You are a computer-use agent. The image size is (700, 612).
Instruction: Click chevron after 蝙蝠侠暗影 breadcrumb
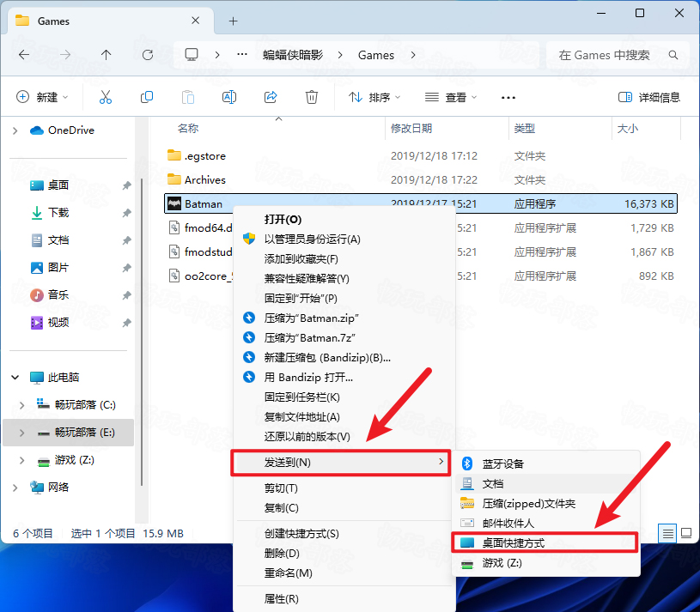point(340,55)
